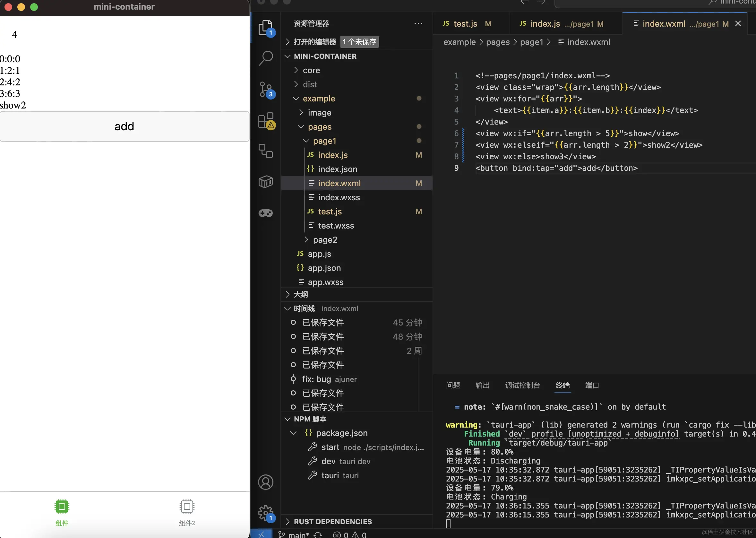Open the Explorer more actions ellipsis
This screenshot has width=756, height=538.
click(418, 23)
